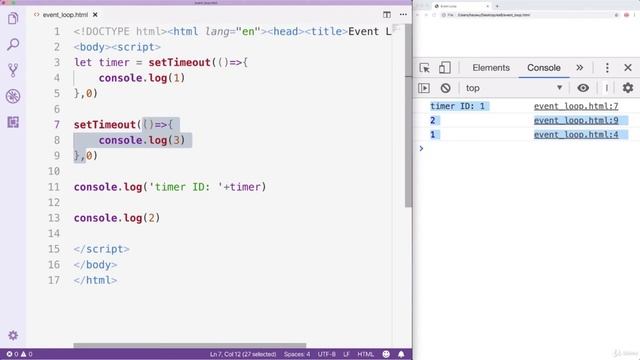The image size is (640, 360).
Task: Click the live expression eye icon
Action: (x=583, y=88)
